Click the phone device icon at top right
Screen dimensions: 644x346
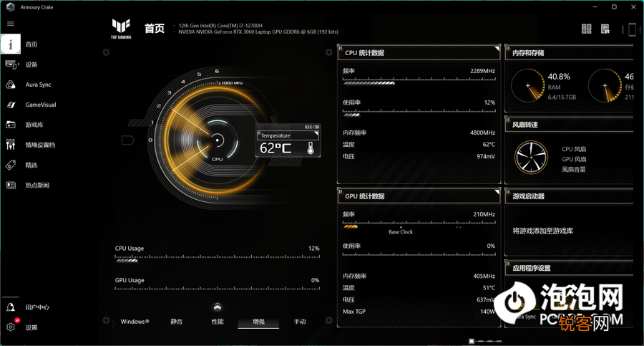pyautogui.click(x=632, y=29)
